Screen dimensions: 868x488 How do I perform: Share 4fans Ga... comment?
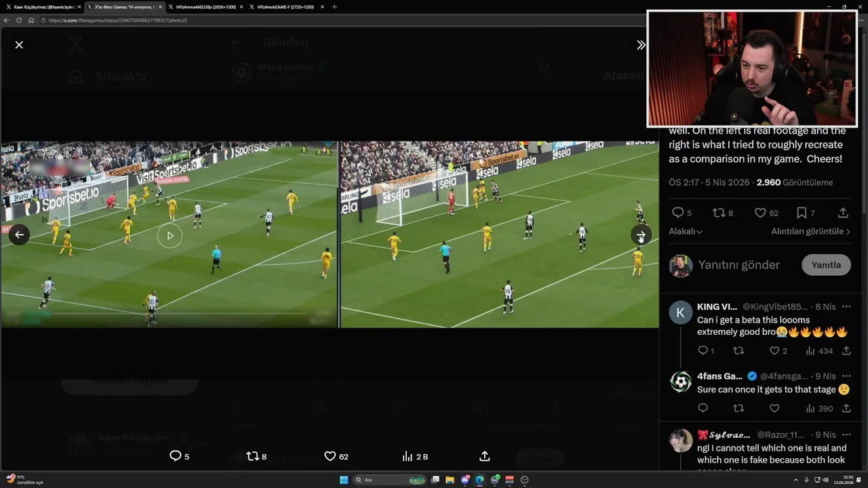click(846, 408)
